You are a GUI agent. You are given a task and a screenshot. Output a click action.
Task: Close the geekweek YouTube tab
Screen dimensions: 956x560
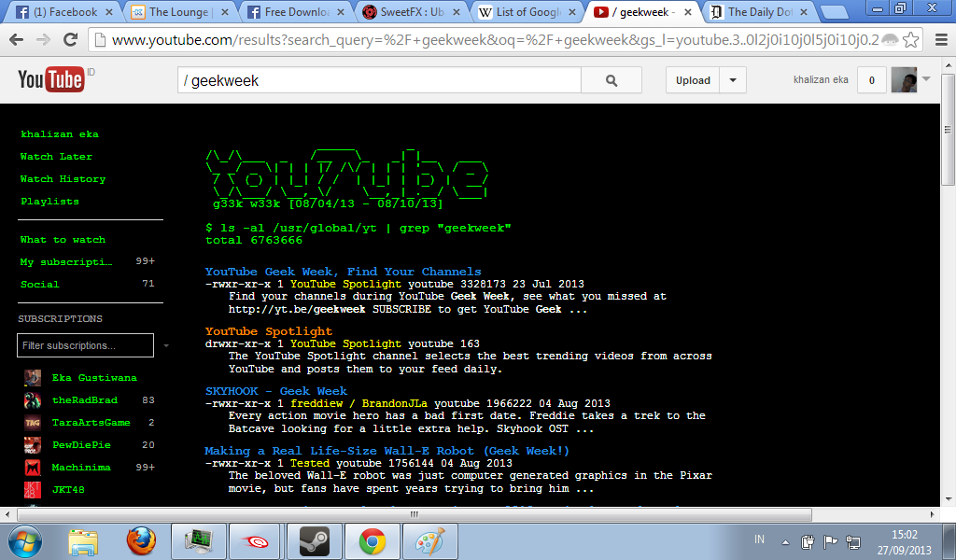(688, 12)
